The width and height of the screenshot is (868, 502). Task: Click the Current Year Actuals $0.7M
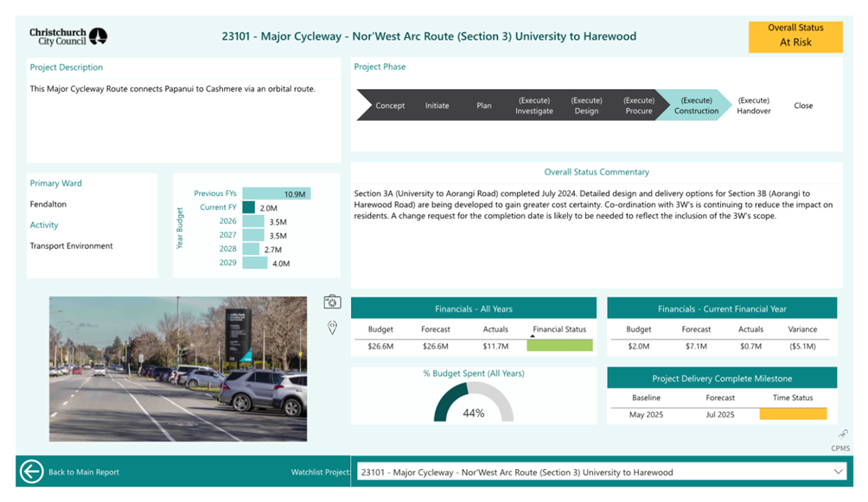tap(750, 346)
